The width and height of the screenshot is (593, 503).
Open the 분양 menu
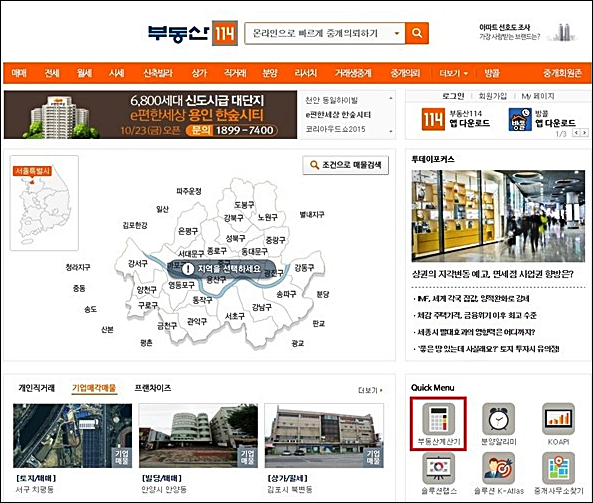point(270,73)
